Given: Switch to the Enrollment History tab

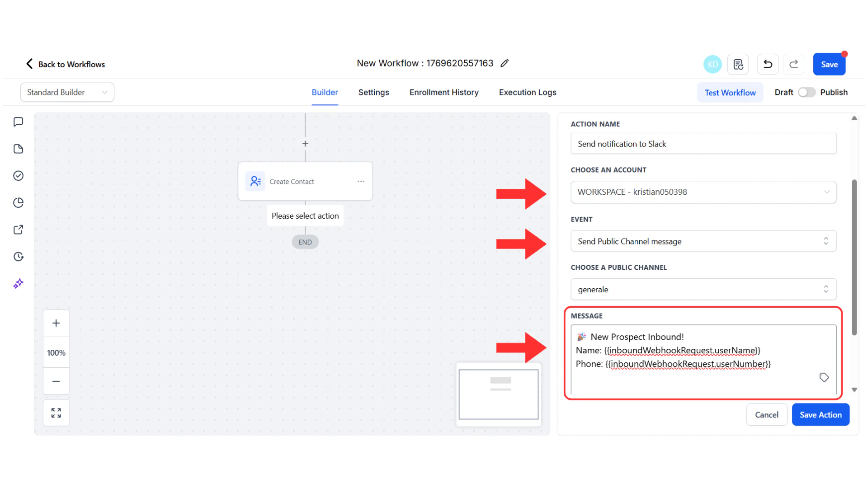Looking at the screenshot, I should coord(444,92).
